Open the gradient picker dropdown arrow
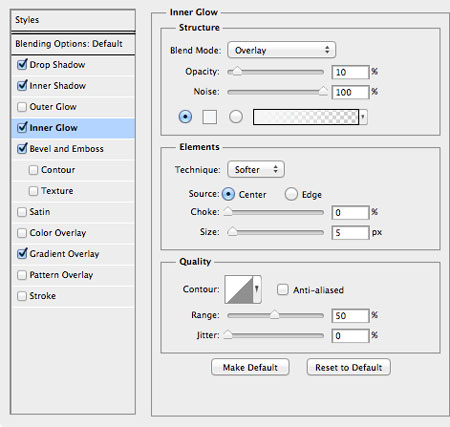 pos(363,117)
